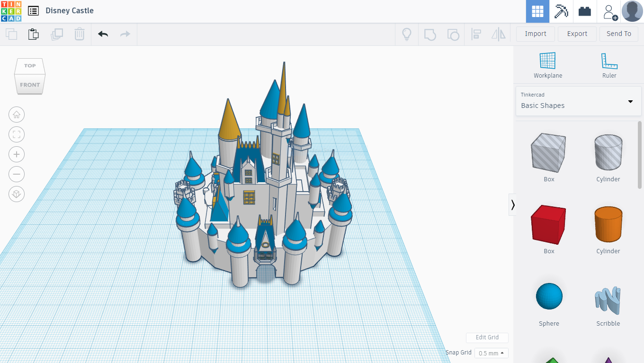Zoom out with the minus button
The width and height of the screenshot is (644, 363).
[17, 174]
